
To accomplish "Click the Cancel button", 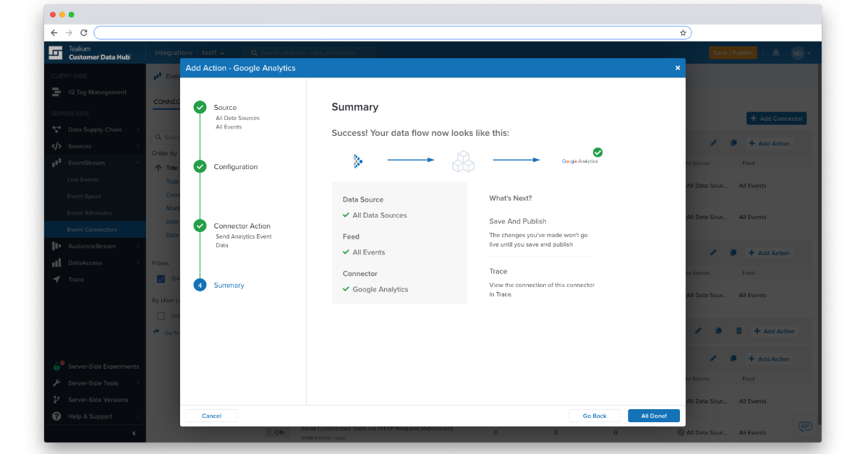I will (211, 416).
